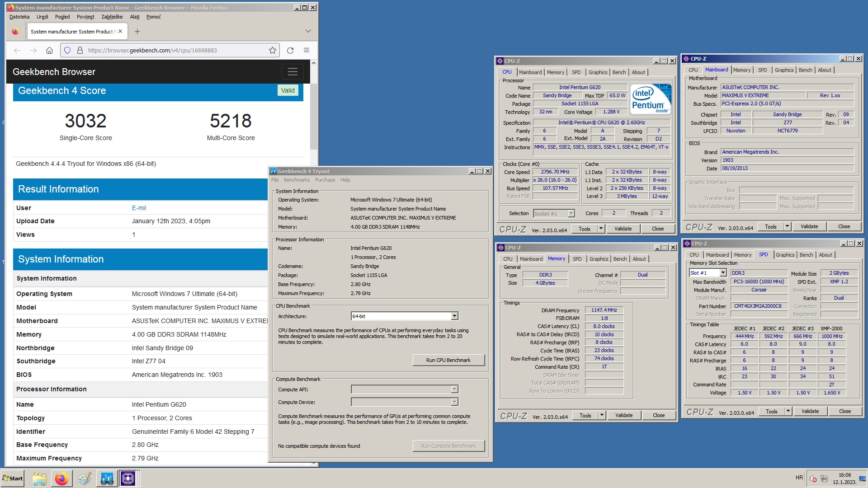Viewport: 868px width, 488px height.
Task: Click the Geekbench Browser title link
Action: tap(54, 72)
